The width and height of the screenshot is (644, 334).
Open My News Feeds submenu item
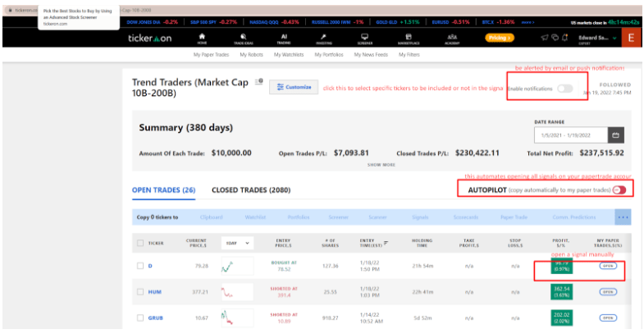[371, 55]
